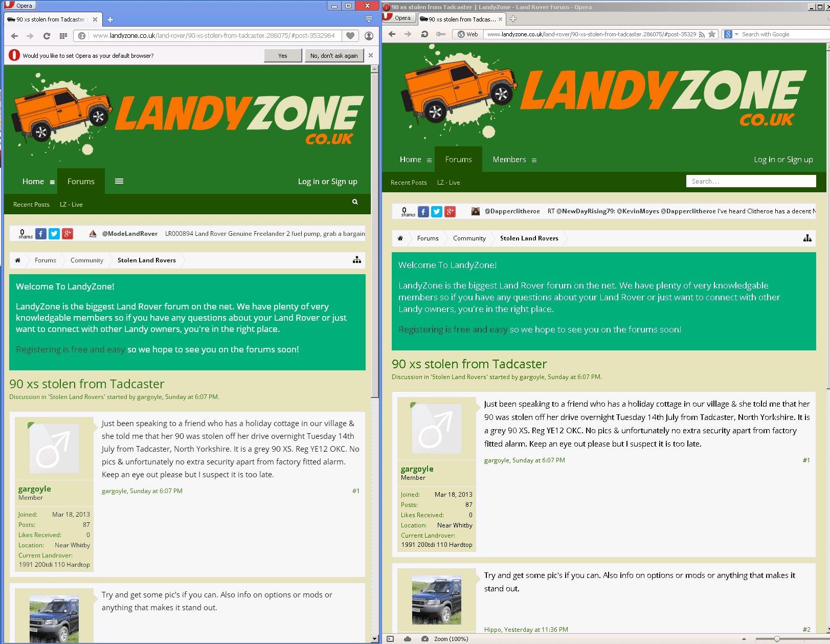Click bookmark star in right address bar
The image size is (830, 644).
click(711, 34)
